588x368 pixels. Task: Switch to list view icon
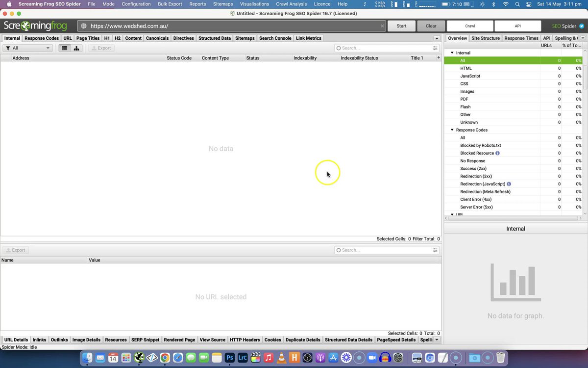click(64, 48)
